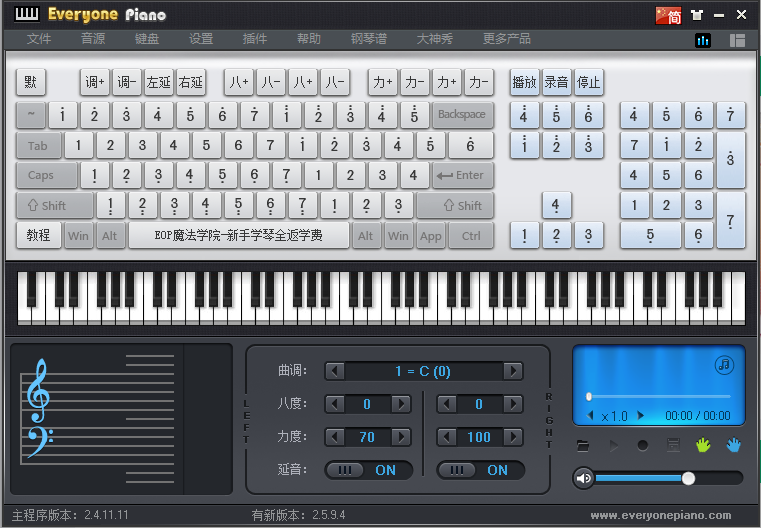This screenshot has height=528, width=761.
Task: Click the equalizer bars icon in menu bar
Action: point(702,40)
